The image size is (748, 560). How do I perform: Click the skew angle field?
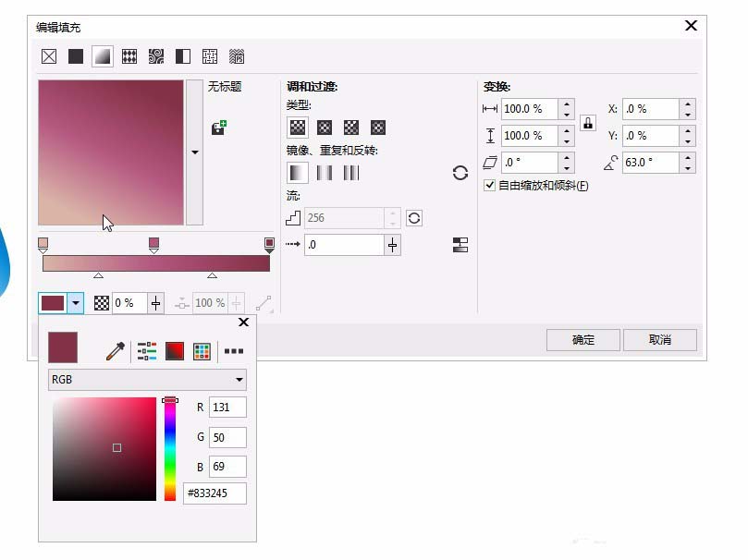click(530, 162)
